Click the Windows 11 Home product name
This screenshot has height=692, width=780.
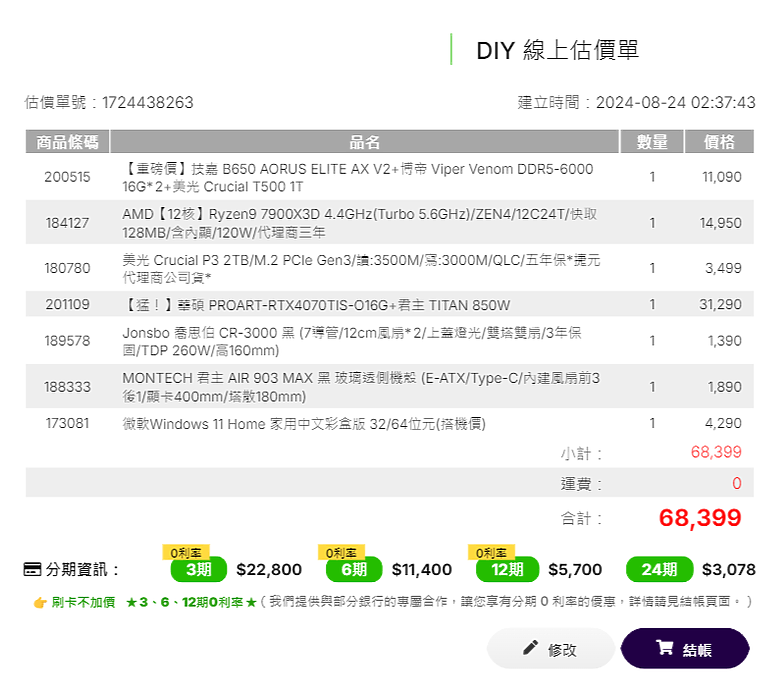(304, 424)
